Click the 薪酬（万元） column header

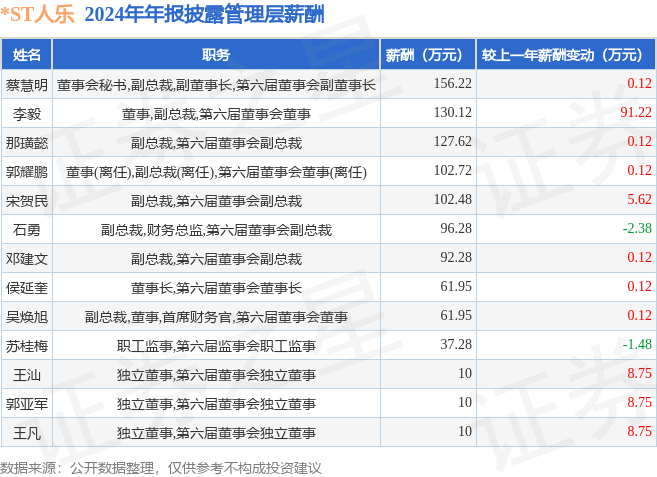coord(428,54)
